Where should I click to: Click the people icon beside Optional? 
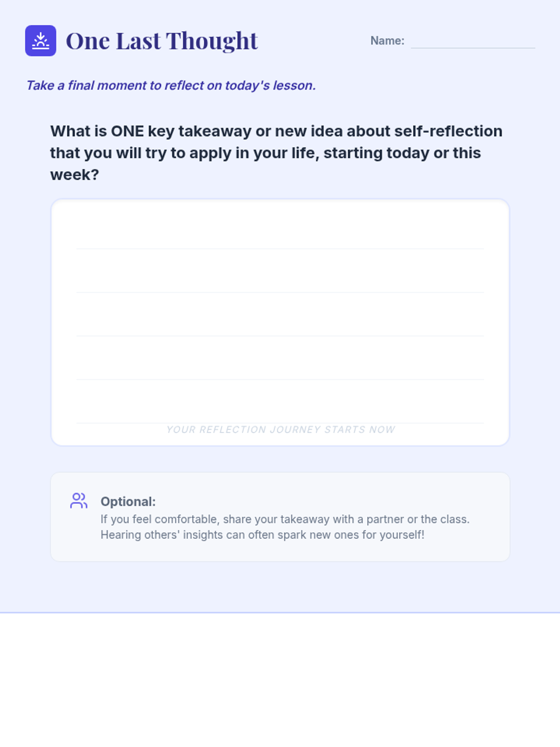[x=78, y=500]
